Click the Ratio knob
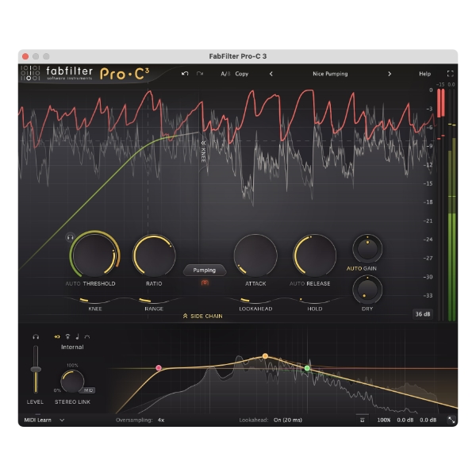The image size is (476, 476). pyautogui.click(x=154, y=255)
